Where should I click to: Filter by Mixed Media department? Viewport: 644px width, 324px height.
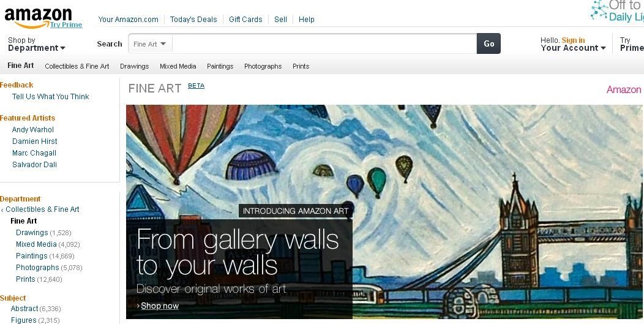tap(36, 244)
